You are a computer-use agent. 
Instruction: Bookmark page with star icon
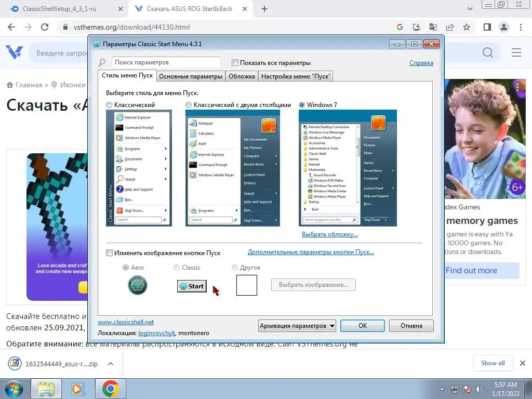[x=467, y=27]
